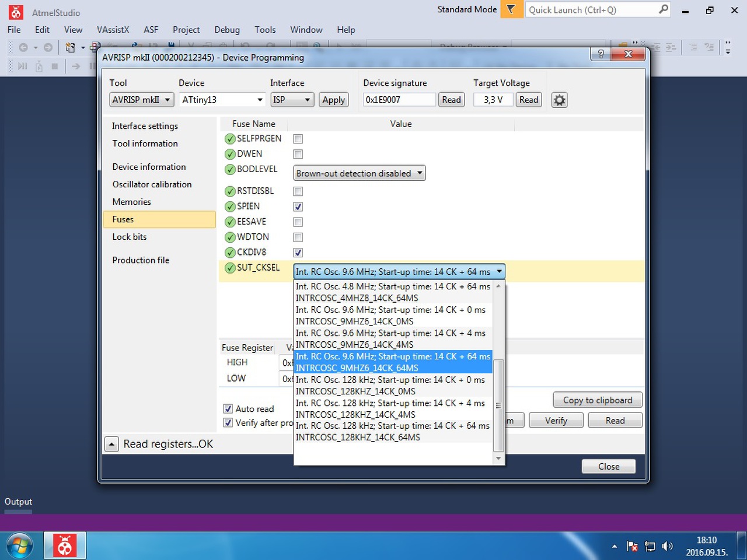747x560 pixels.
Task: Open the Debug menu
Action: click(x=227, y=30)
